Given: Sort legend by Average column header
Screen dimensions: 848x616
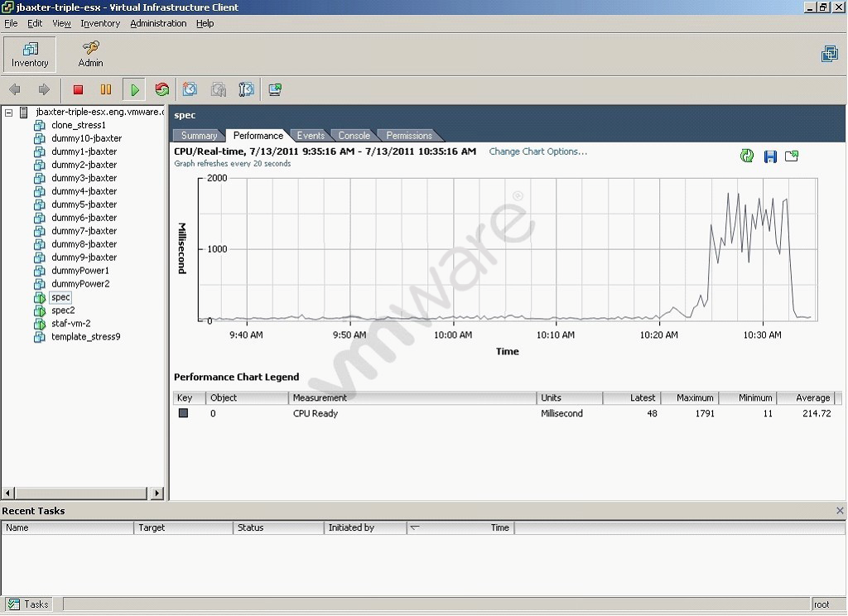Looking at the screenshot, I should [x=806, y=397].
